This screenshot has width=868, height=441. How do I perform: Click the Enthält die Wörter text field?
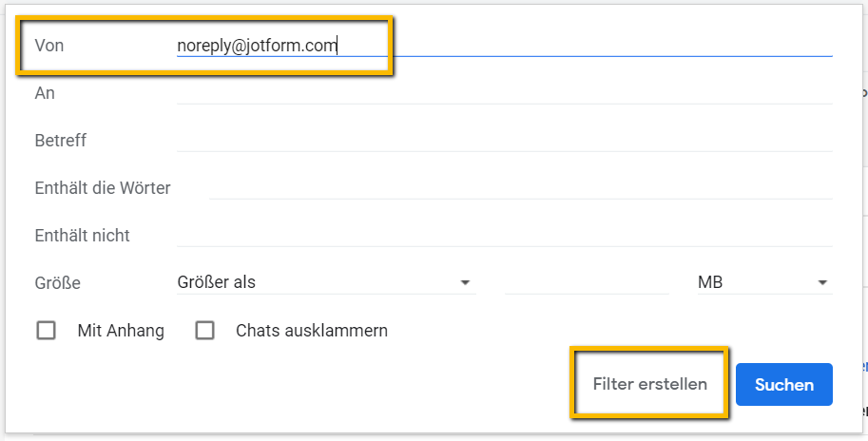tap(520, 187)
